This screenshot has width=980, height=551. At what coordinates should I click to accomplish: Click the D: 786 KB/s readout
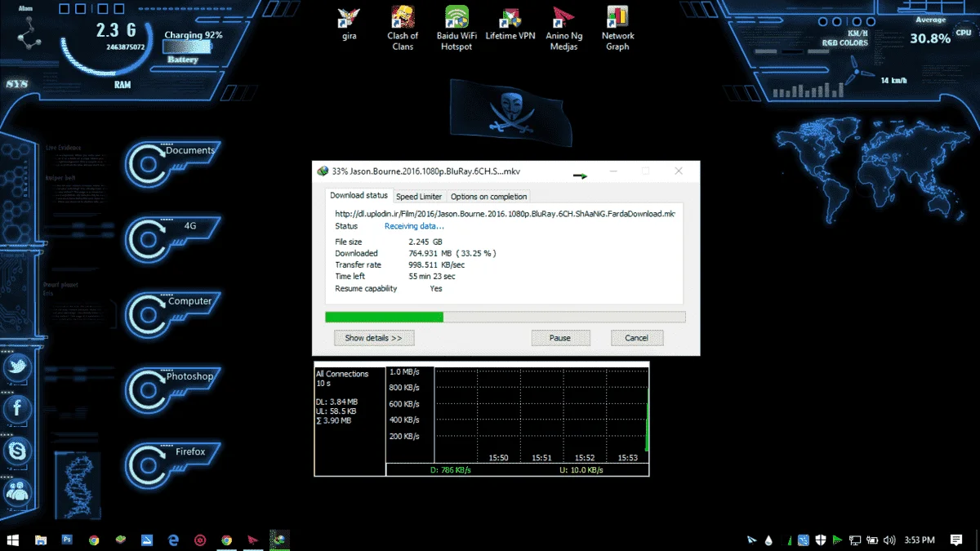tap(449, 470)
